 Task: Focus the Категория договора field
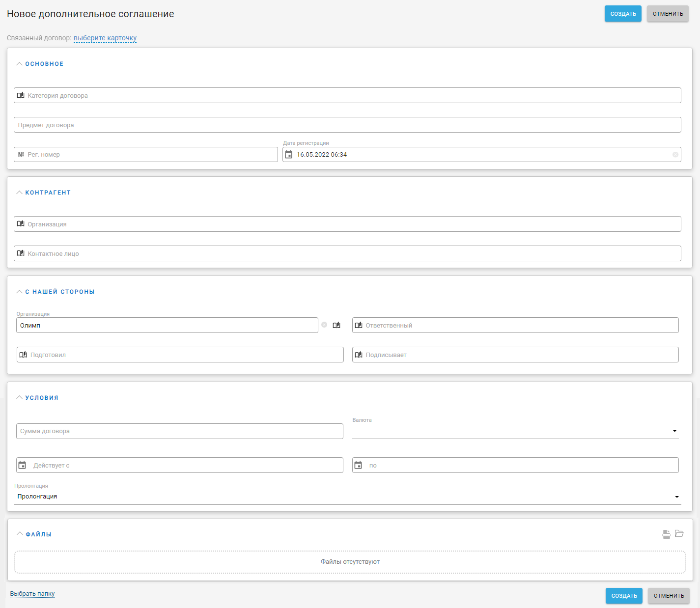click(347, 95)
